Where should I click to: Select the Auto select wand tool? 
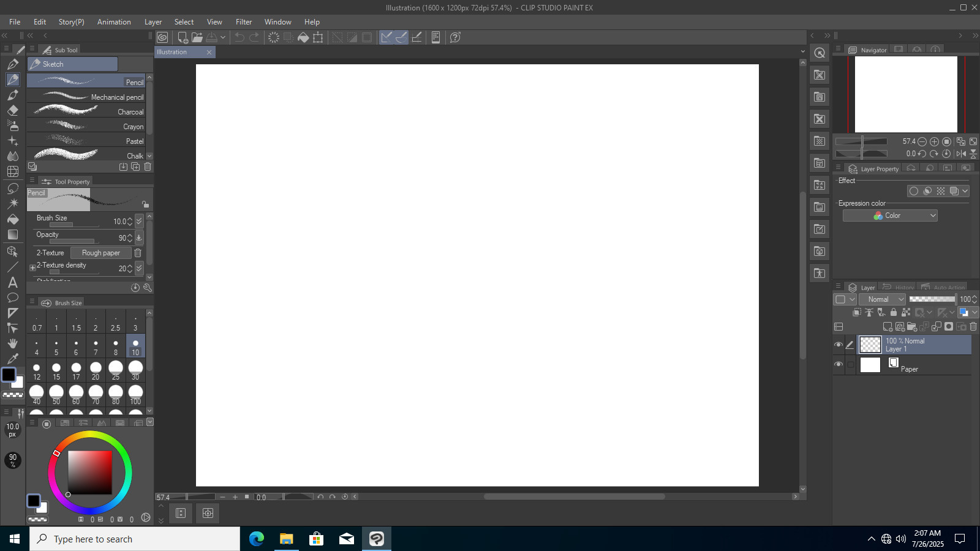click(x=13, y=203)
